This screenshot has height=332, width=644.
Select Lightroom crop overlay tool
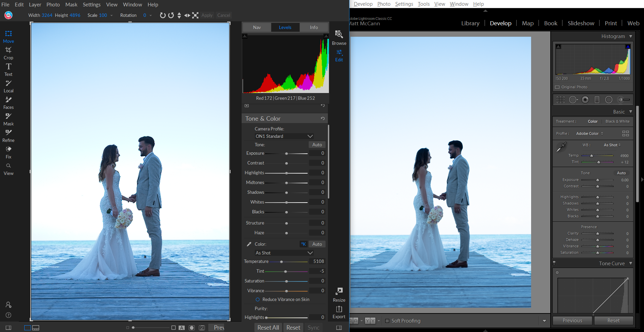tap(560, 99)
